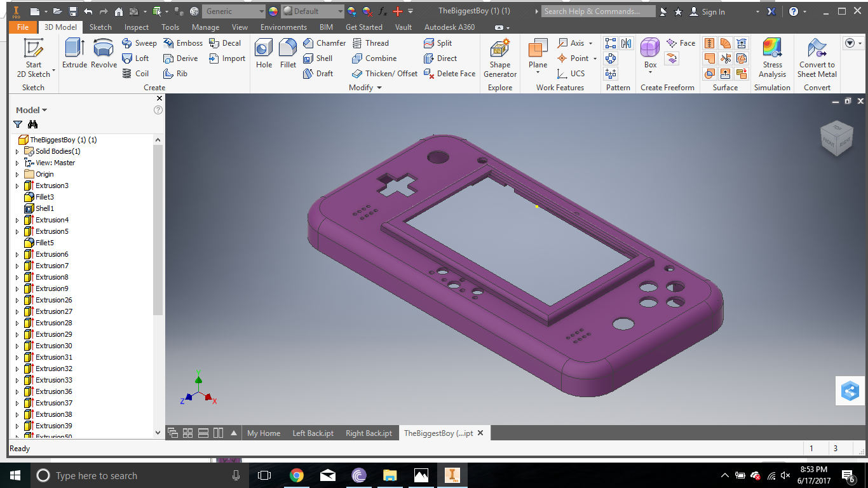868x488 pixels.
Task: Select the Extrude tool
Action: click(x=74, y=53)
